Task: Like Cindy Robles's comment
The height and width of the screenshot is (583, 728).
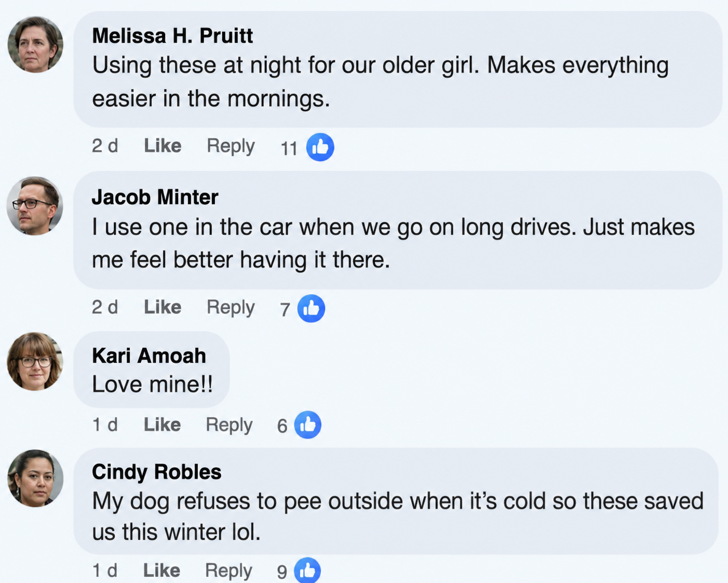Action: [161, 571]
